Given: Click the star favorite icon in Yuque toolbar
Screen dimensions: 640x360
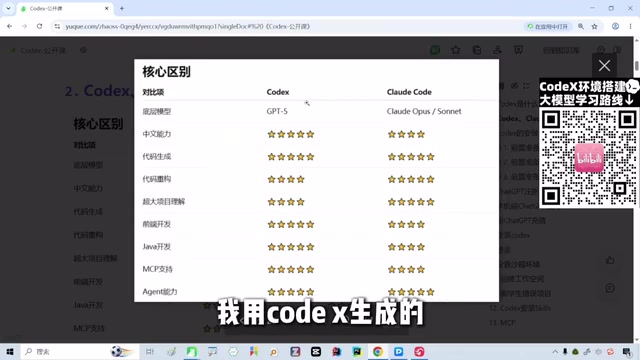Looking at the screenshot, I should coord(456,50).
